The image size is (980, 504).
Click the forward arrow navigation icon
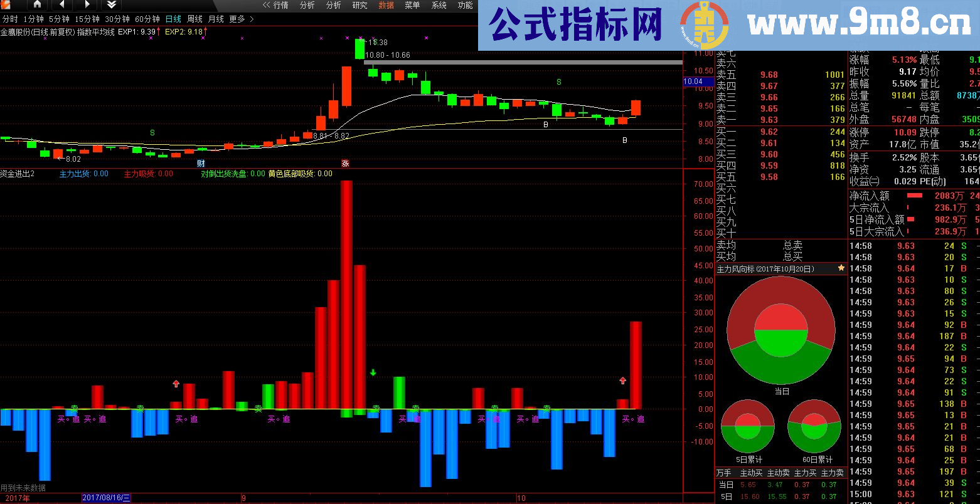click(86, 5)
